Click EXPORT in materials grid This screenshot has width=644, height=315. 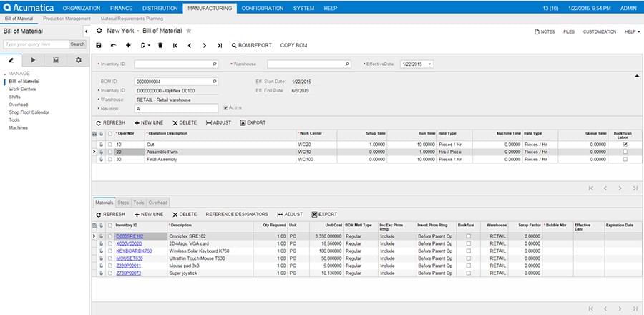(x=324, y=214)
